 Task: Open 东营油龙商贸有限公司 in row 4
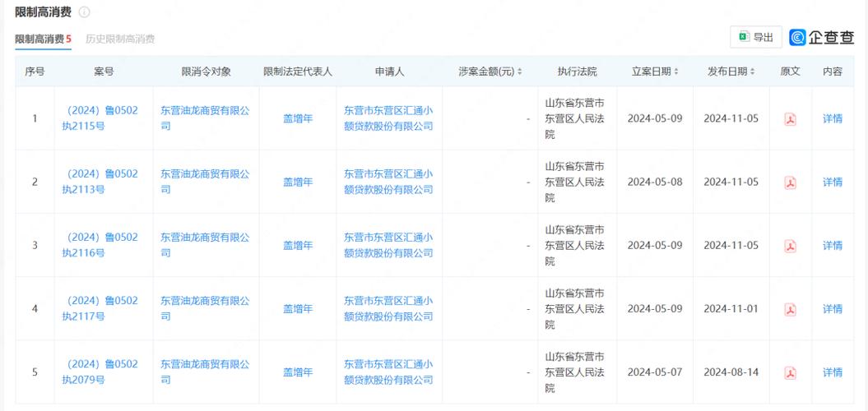point(206,309)
